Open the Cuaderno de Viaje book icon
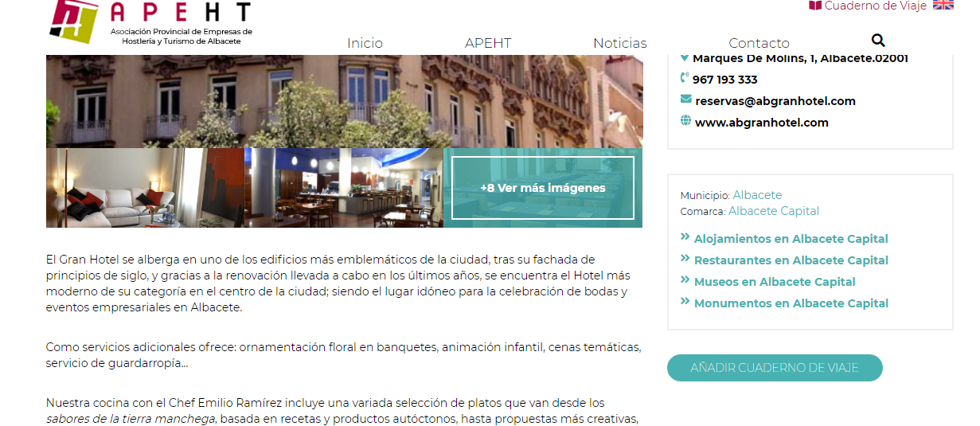This screenshot has width=980, height=426. click(814, 6)
